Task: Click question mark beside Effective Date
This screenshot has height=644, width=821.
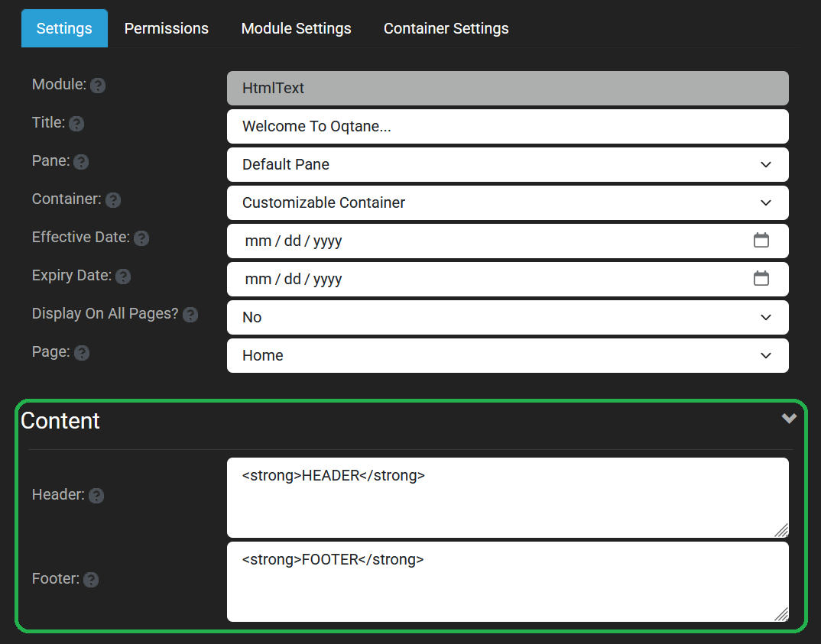Action: point(141,238)
